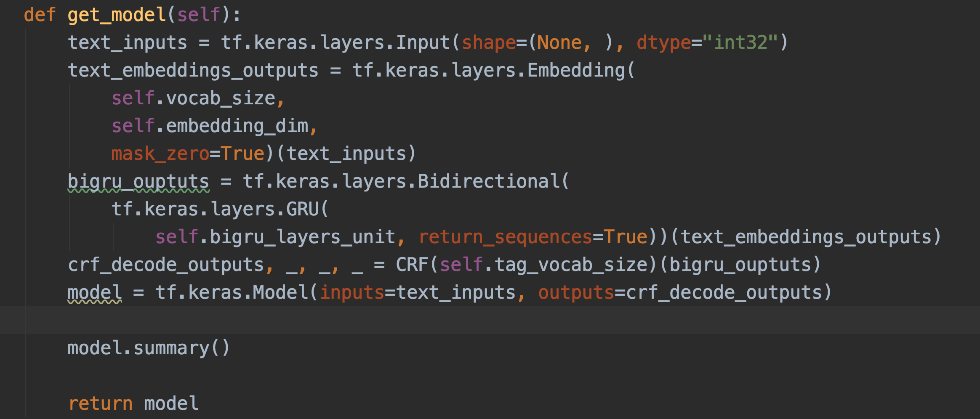This screenshot has width=980, height=419.
Task: Click text_embeddings_outputs variable on Embedding line
Action: point(193,71)
